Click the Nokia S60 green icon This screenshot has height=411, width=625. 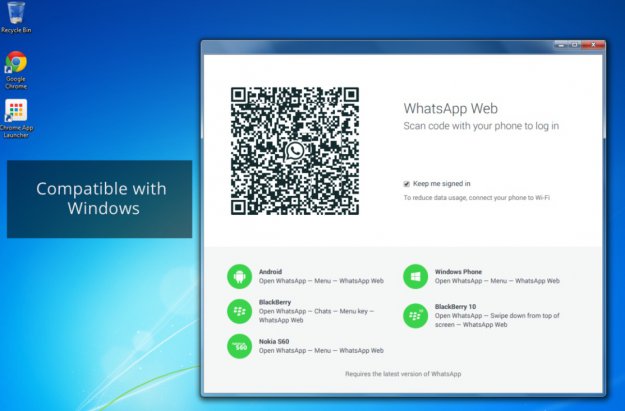point(239,346)
